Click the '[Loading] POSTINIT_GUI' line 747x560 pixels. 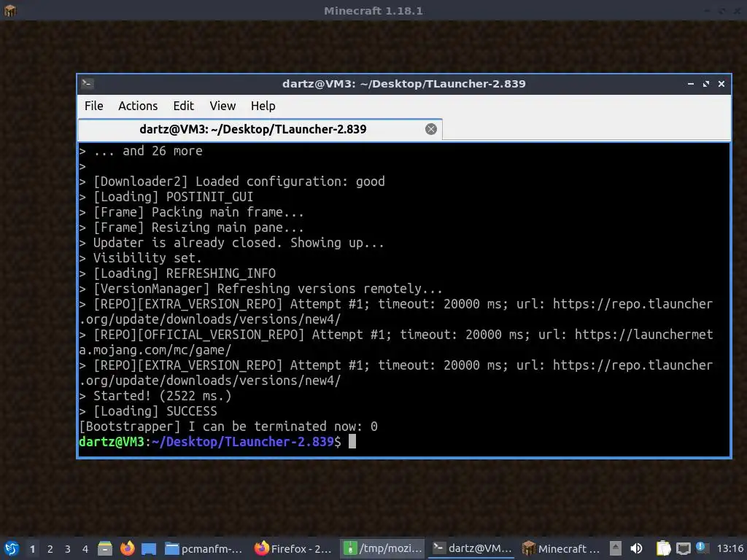pyautogui.click(x=166, y=197)
